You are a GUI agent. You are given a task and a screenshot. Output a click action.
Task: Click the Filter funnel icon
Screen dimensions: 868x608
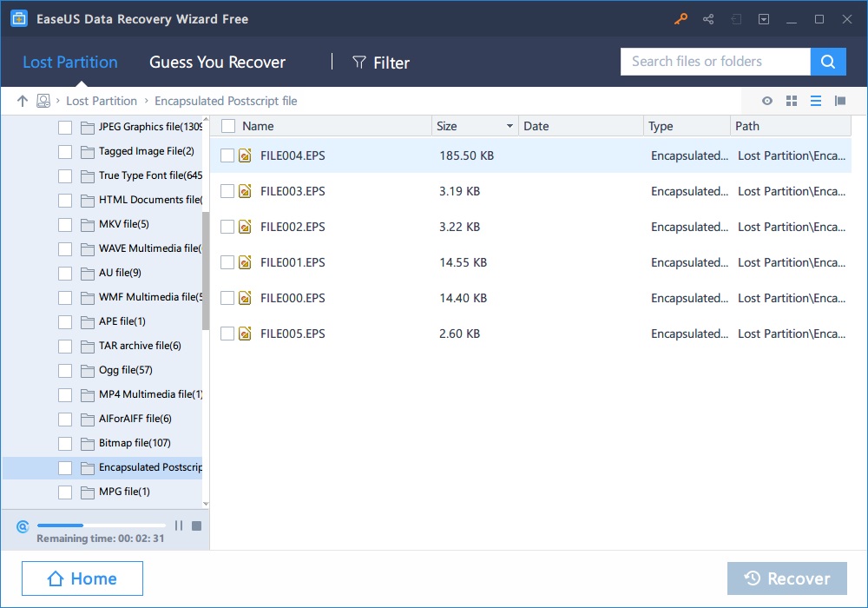[x=359, y=63]
